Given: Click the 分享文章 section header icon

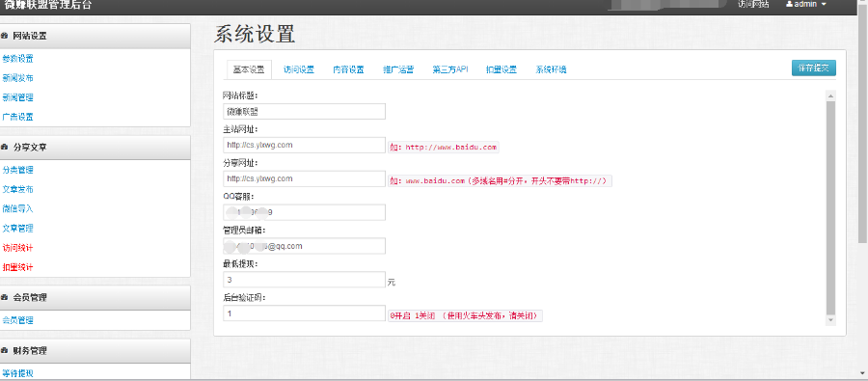Looking at the screenshot, I should point(5,148).
